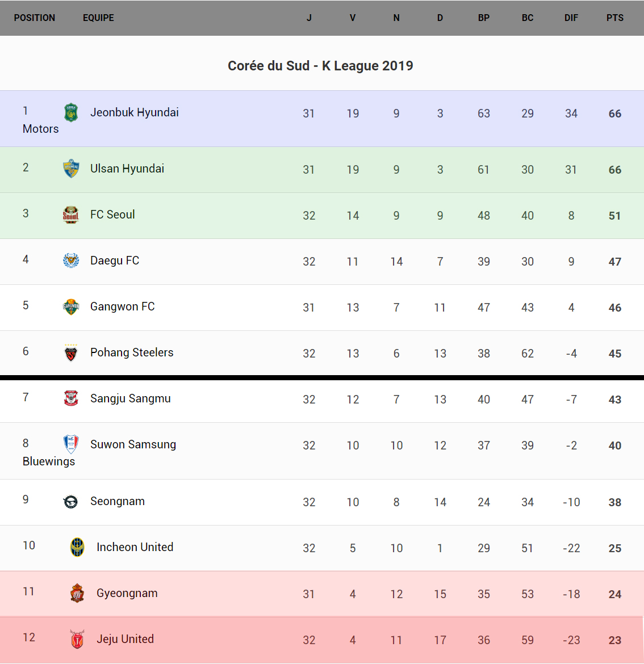Click the Jeonbuk Hyundai Motors club crest
The image size is (644, 664).
(x=71, y=112)
